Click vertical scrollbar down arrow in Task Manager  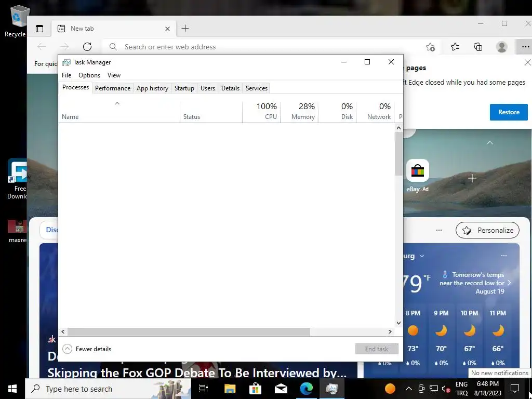[x=398, y=323]
